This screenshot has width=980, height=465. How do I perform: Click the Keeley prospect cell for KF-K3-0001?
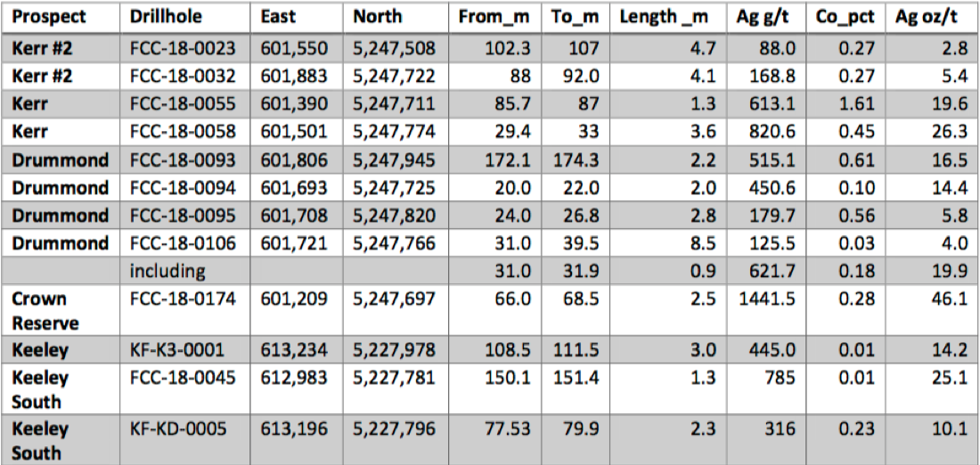[40, 350]
